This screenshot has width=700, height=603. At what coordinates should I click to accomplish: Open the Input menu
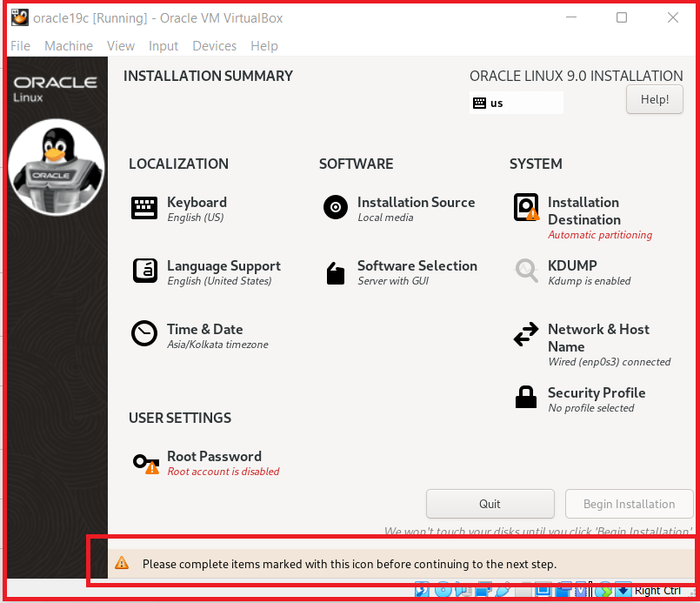click(x=163, y=46)
